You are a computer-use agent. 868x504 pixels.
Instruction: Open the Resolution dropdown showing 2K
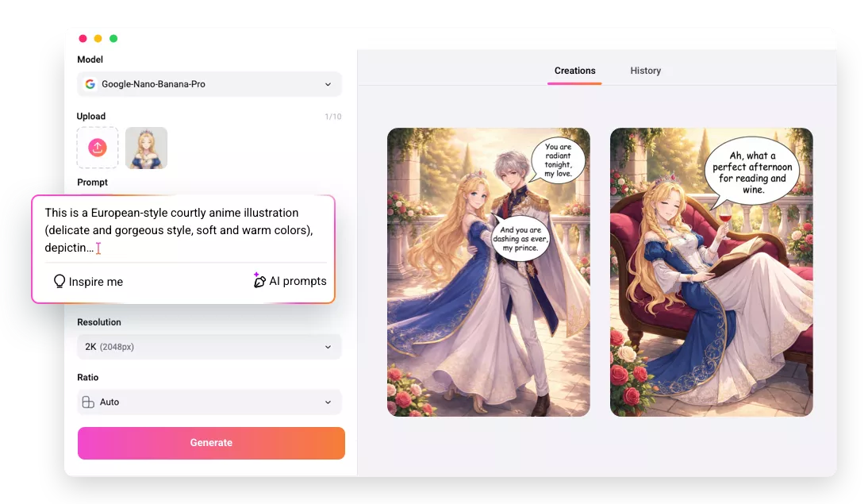[209, 346]
